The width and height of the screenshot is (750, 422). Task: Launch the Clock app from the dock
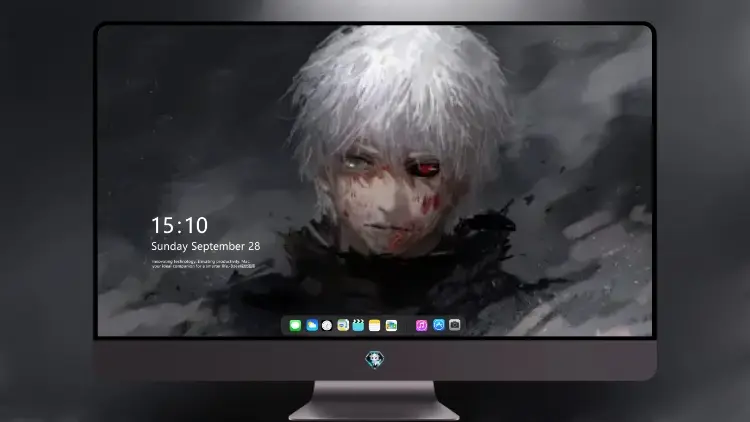click(327, 325)
